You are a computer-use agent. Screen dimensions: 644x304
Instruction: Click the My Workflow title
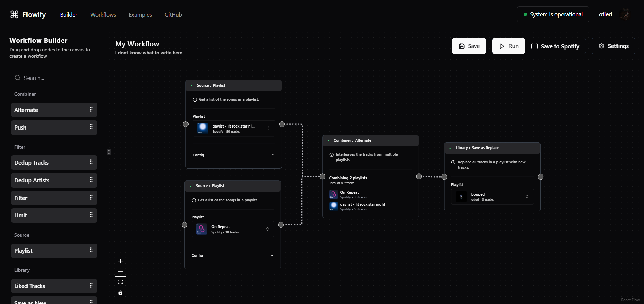tap(137, 44)
